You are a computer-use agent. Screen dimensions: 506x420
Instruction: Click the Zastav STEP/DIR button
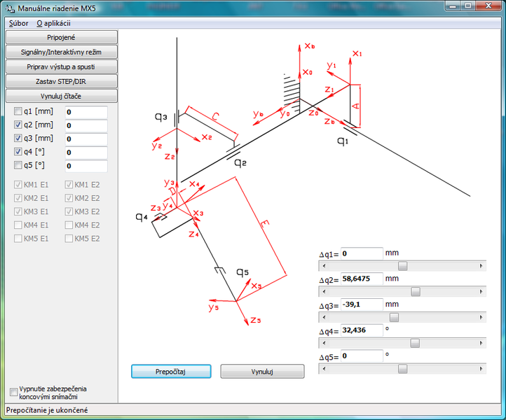(61, 81)
